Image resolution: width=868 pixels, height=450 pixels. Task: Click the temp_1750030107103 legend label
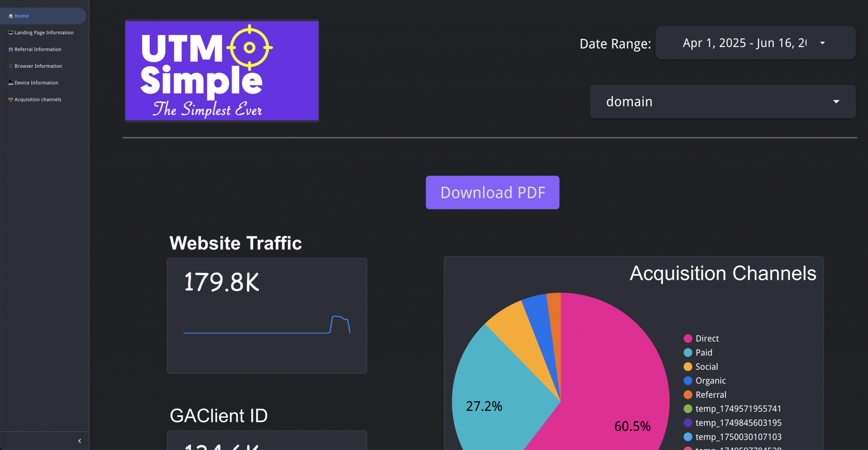point(738,437)
